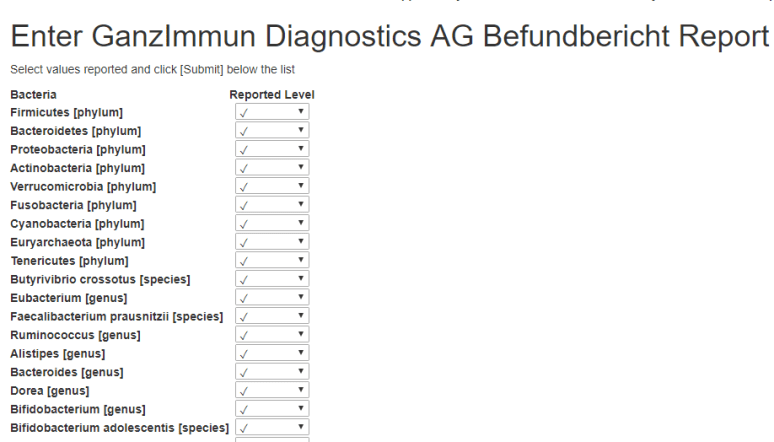Expand the Fusobacteria phylum level dropdown
The image size is (774, 442).
click(x=272, y=205)
